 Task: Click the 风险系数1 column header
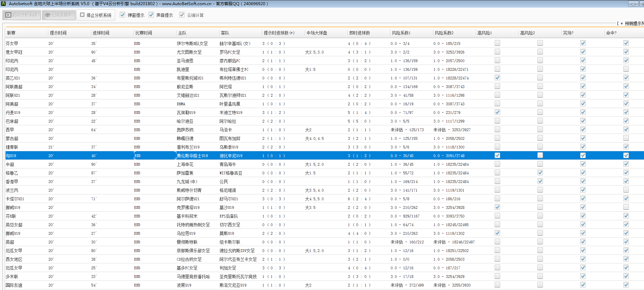[x=401, y=33]
